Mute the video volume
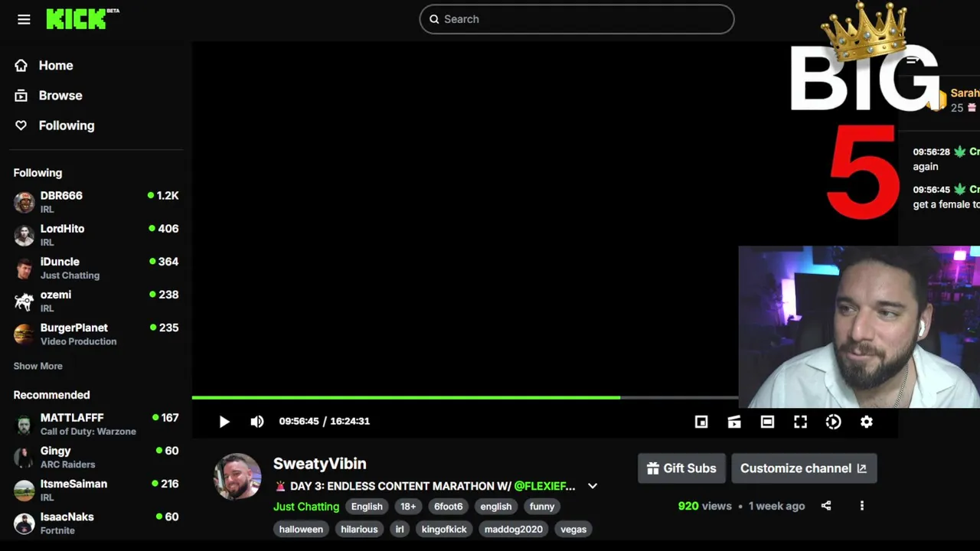 click(257, 422)
